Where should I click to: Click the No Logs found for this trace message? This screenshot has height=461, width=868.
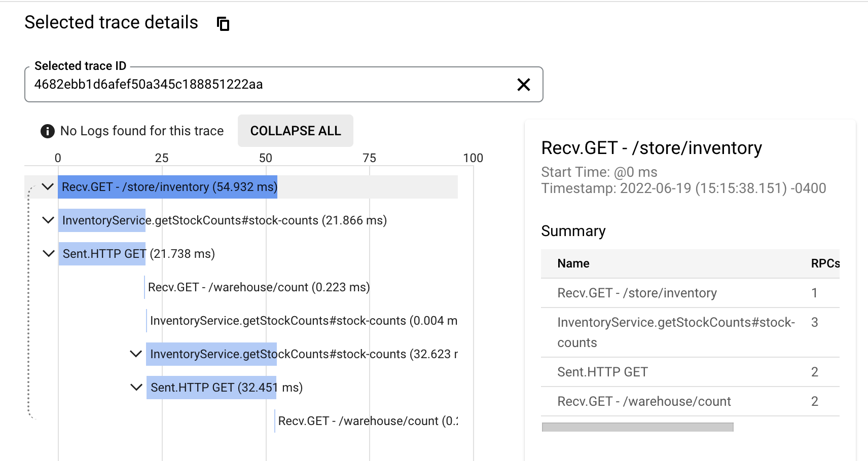[142, 131]
